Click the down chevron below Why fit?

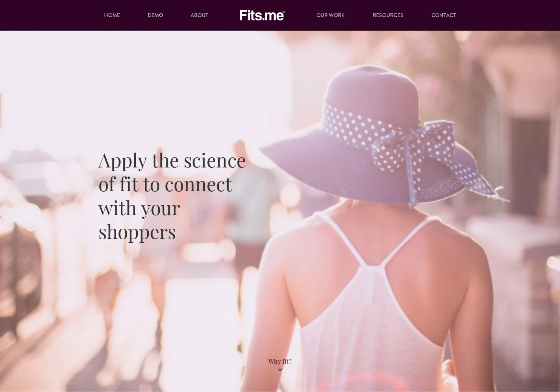tap(280, 370)
